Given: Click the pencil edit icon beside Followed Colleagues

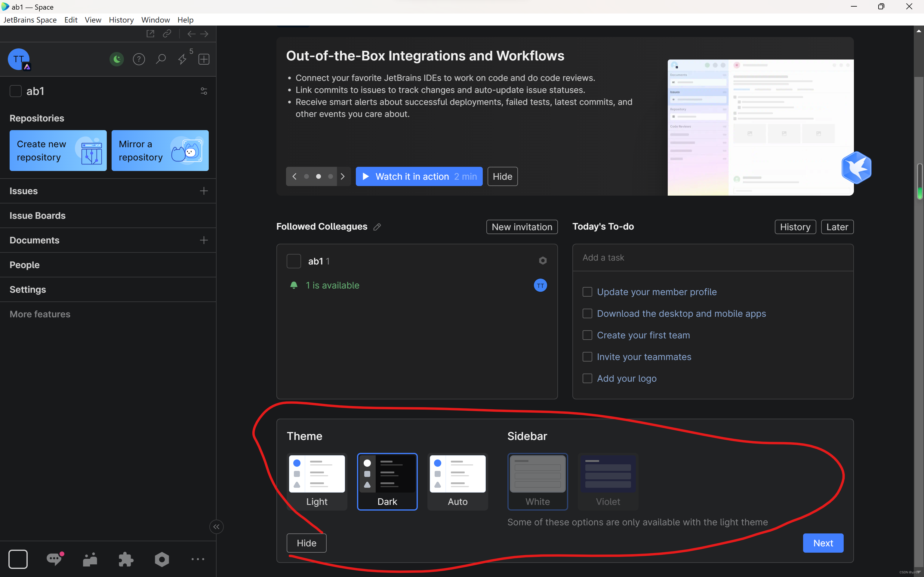Looking at the screenshot, I should click(x=377, y=227).
